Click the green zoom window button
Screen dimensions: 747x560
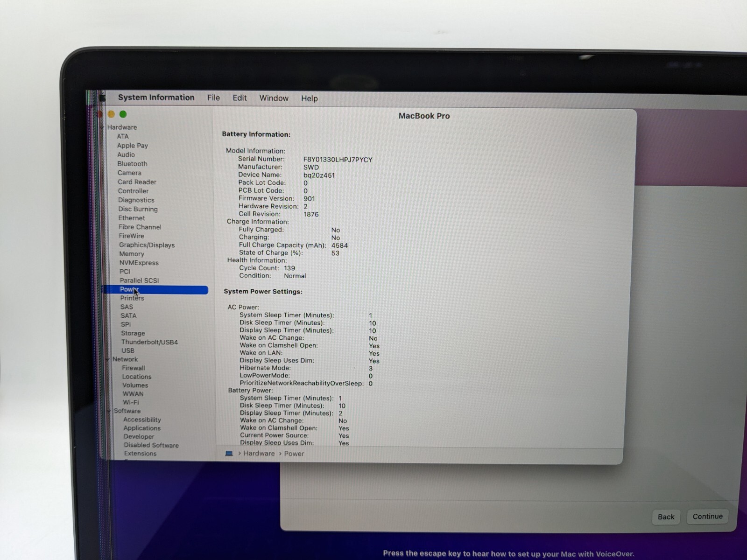click(123, 114)
